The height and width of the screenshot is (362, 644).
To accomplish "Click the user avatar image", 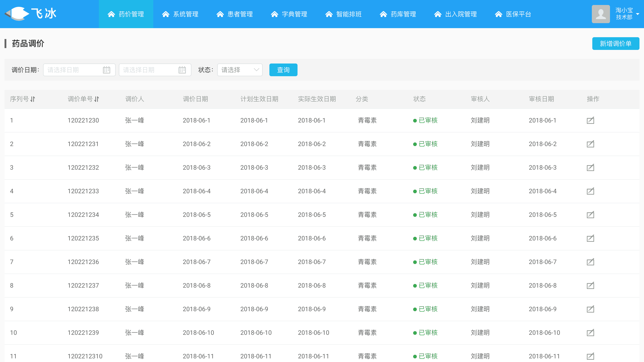I will pos(601,14).
